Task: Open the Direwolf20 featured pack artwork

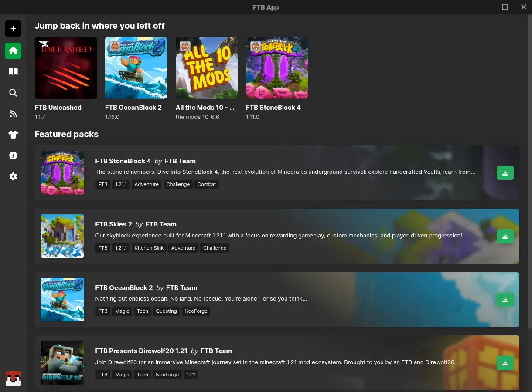Action: [62, 363]
